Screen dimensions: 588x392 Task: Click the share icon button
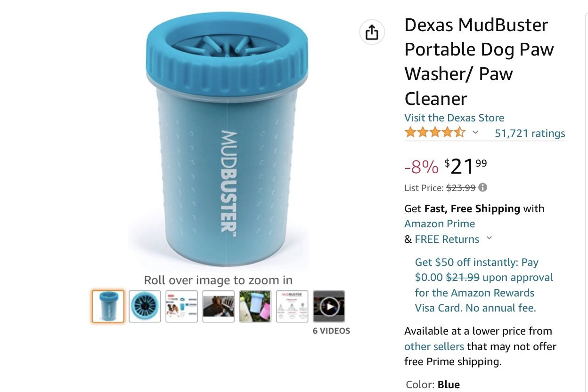[x=372, y=32]
